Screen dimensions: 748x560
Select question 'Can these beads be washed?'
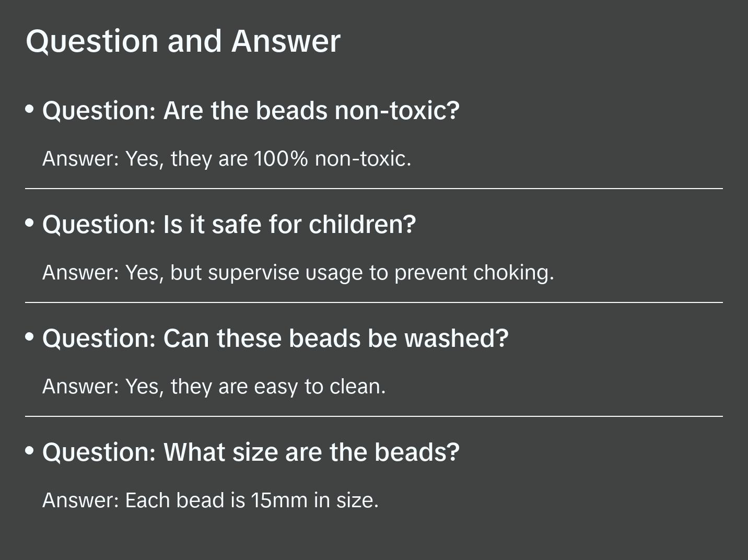coord(275,339)
